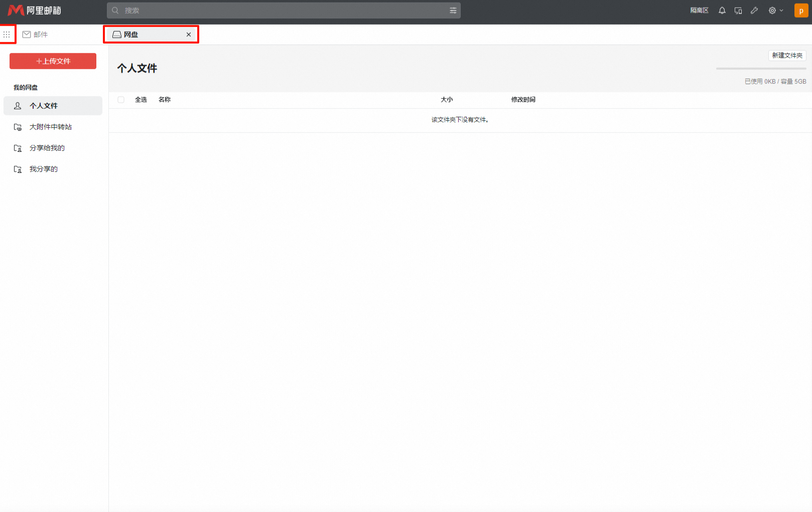Open the notifications bell
Screen dimensions: 812x512
[722, 11]
